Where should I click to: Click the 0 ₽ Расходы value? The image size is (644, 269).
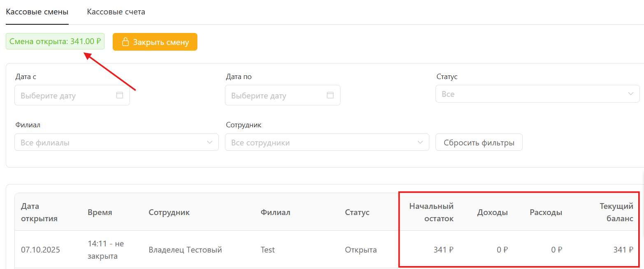(556, 250)
